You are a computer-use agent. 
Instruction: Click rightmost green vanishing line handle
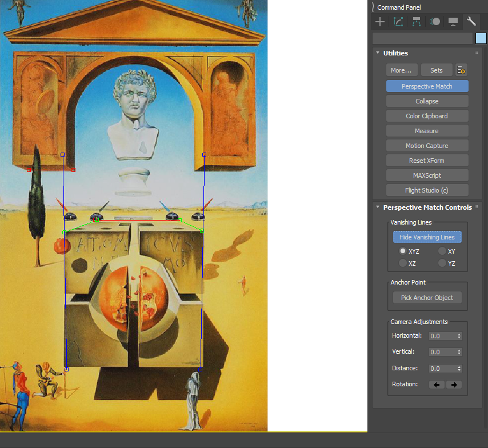click(202, 231)
